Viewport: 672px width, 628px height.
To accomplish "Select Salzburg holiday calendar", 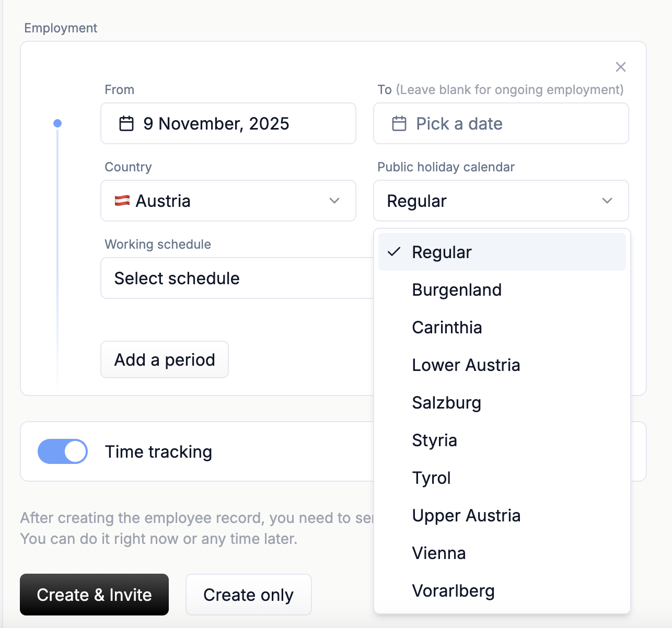I will (x=446, y=403).
